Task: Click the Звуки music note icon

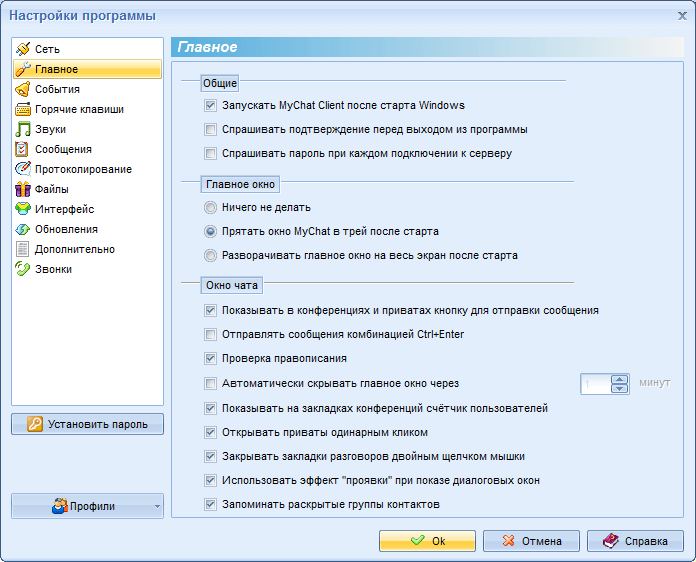Action: click(23, 129)
